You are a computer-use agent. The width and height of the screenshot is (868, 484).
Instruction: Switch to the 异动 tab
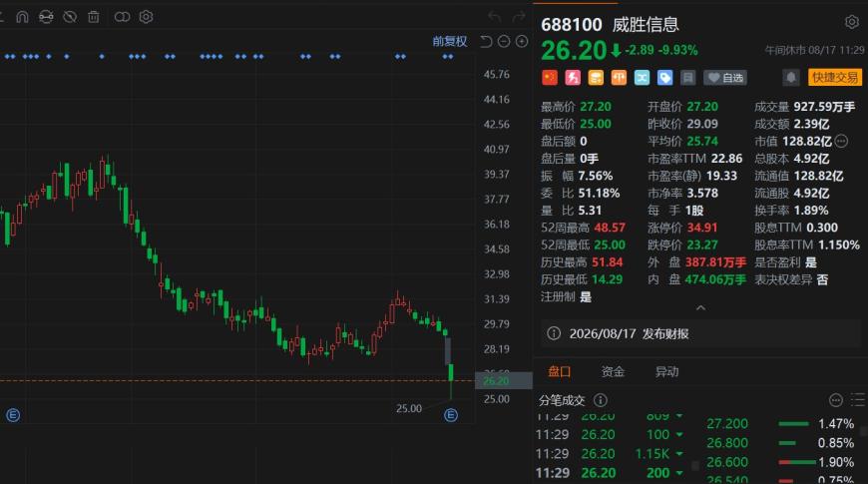(666, 371)
